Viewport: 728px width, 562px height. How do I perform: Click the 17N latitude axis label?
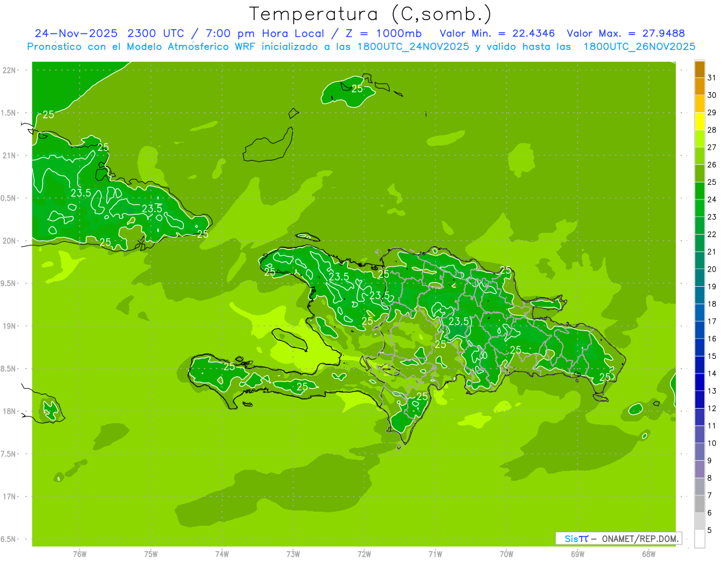pyautogui.click(x=10, y=497)
